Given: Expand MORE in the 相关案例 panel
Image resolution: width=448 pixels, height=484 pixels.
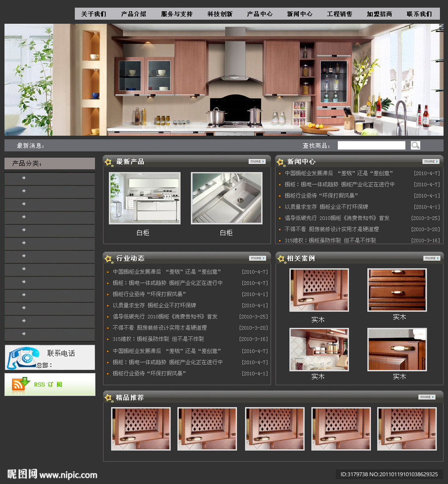Looking at the screenshot, I should point(431,258).
